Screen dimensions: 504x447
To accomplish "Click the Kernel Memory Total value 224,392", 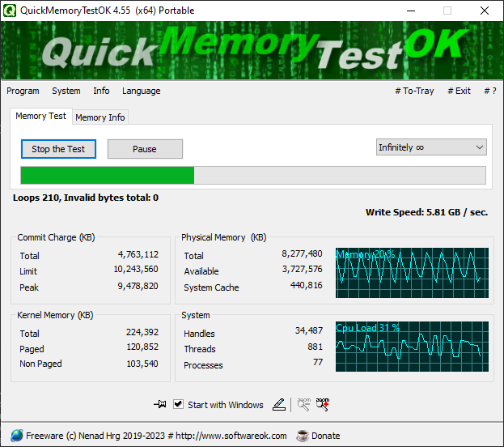I will pos(142,332).
